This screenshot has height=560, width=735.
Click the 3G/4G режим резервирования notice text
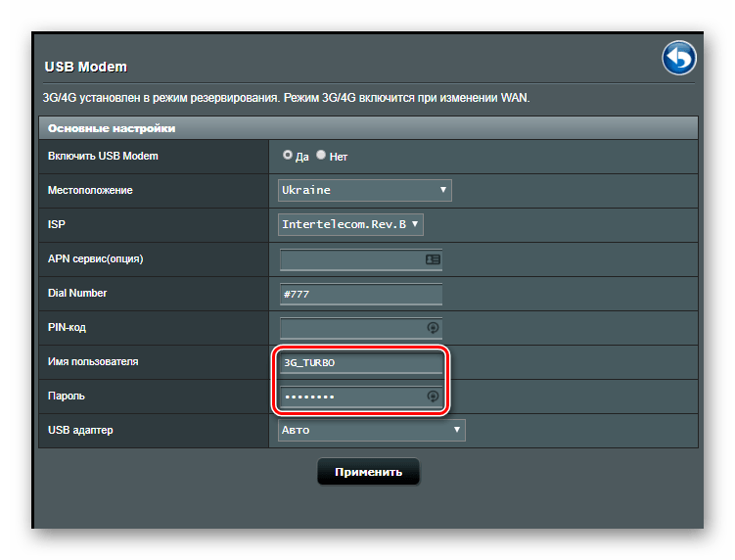click(287, 98)
